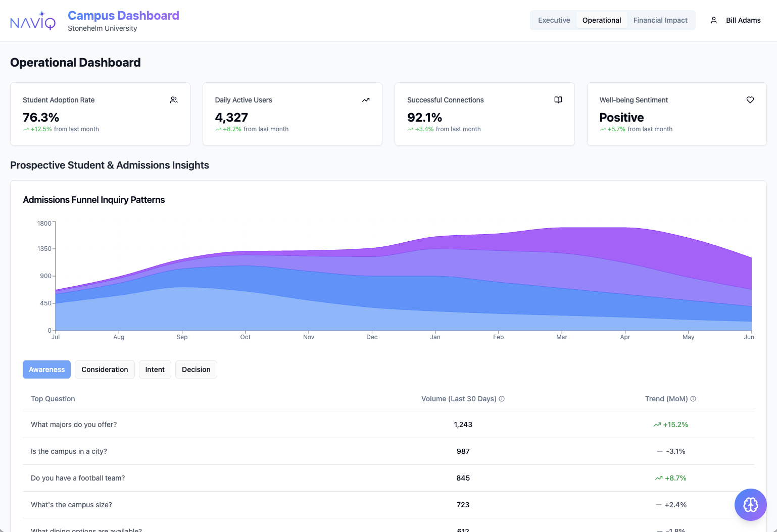The height and width of the screenshot is (532, 777).
Task: Open the Financial Impact tab
Action: (x=660, y=20)
